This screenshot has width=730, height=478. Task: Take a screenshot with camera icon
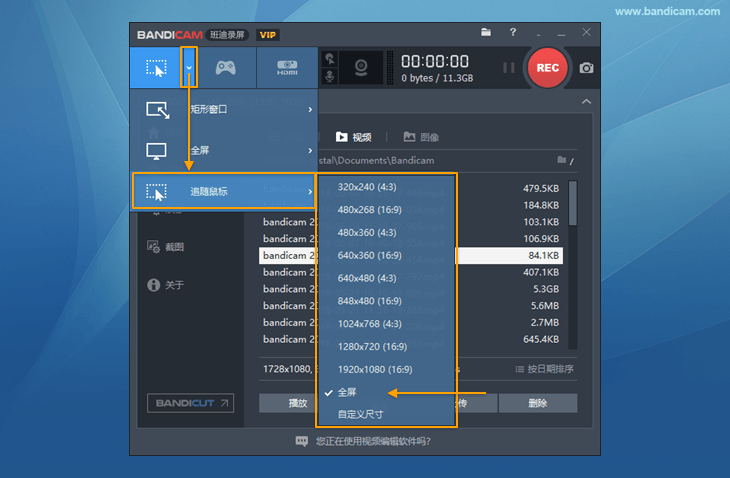pyautogui.click(x=586, y=68)
